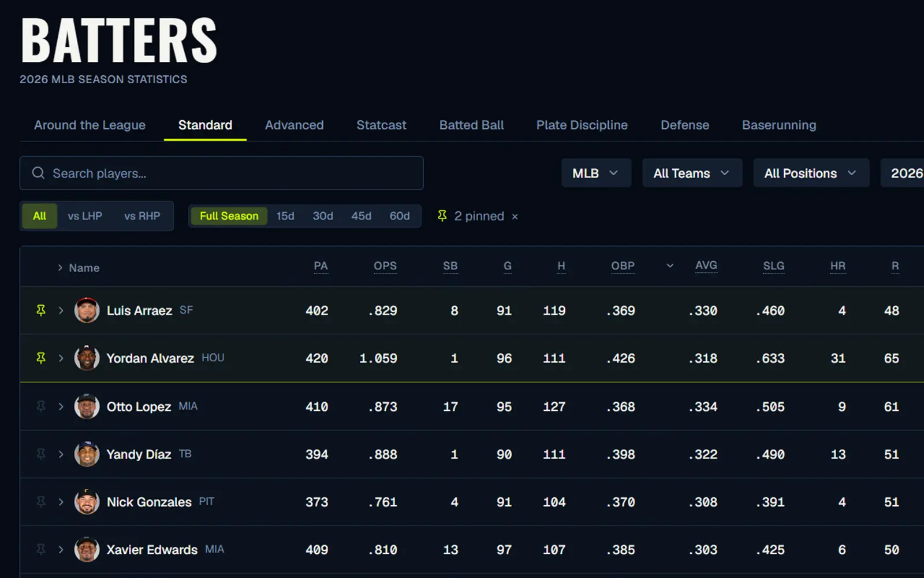
Task: Open Luis Arraez player link
Action: click(139, 310)
